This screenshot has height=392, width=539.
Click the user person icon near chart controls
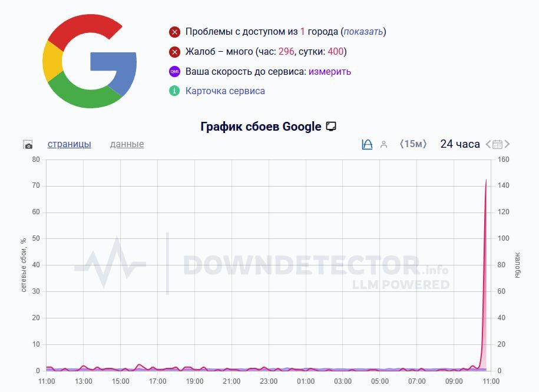click(383, 144)
